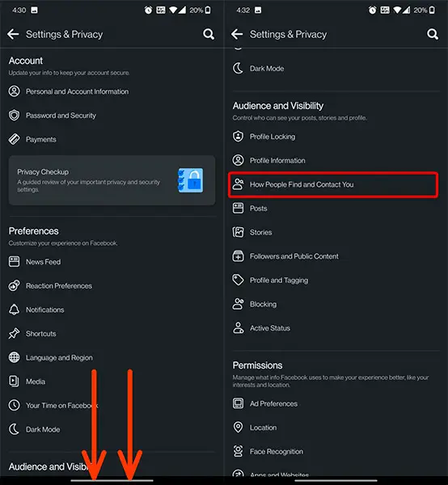Tap the Location pin icon

(238, 428)
